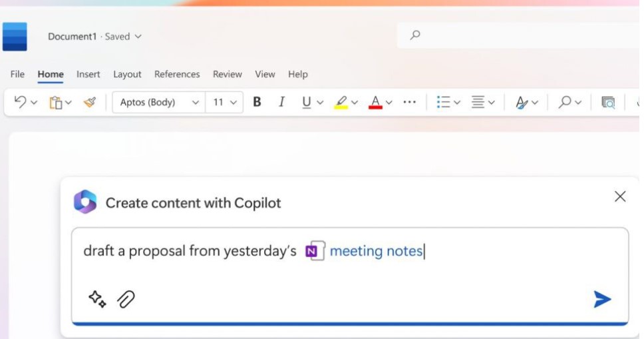Apply the red font color

pos(375,102)
